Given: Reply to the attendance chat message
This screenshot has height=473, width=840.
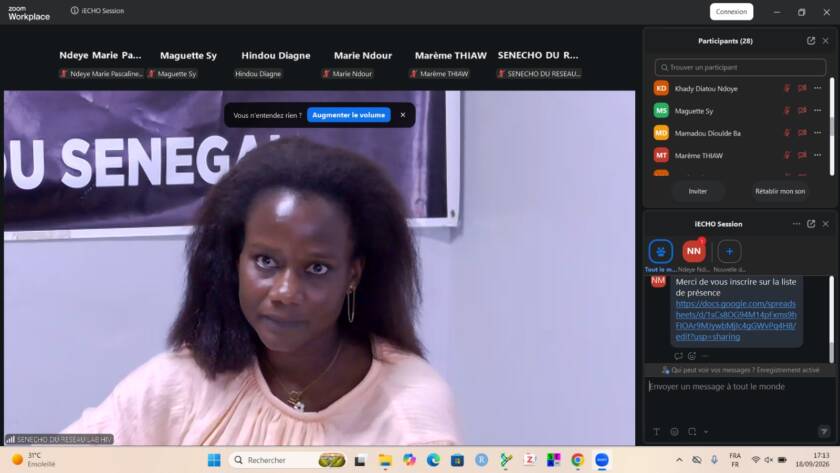Looking at the screenshot, I should [678, 356].
